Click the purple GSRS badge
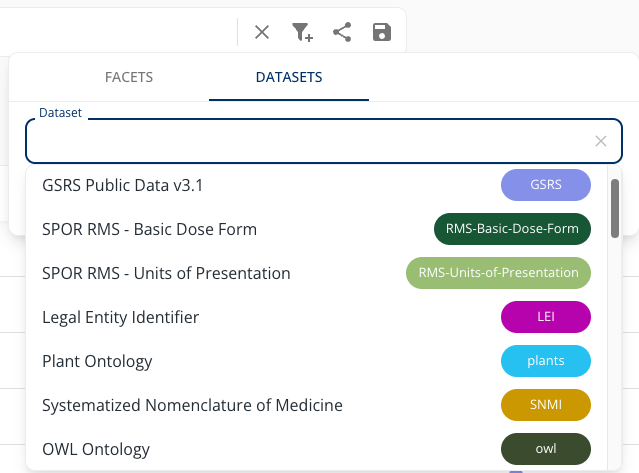The width and height of the screenshot is (639, 473). pos(545,185)
